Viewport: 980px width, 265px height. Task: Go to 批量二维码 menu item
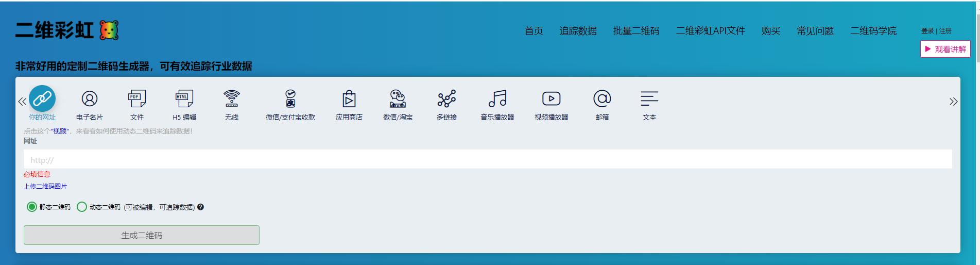click(636, 31)
